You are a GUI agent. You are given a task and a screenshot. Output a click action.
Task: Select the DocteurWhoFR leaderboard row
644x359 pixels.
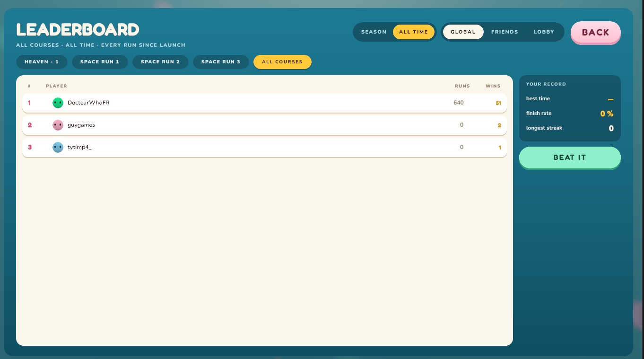click(x=264, y=103)
